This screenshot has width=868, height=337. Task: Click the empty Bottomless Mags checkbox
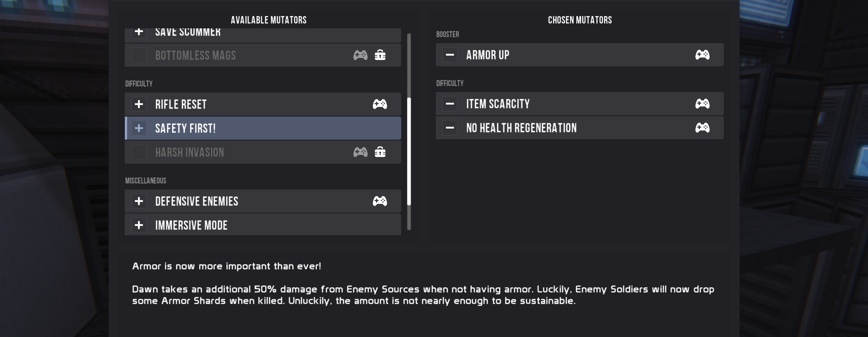[x=139, y=55]
